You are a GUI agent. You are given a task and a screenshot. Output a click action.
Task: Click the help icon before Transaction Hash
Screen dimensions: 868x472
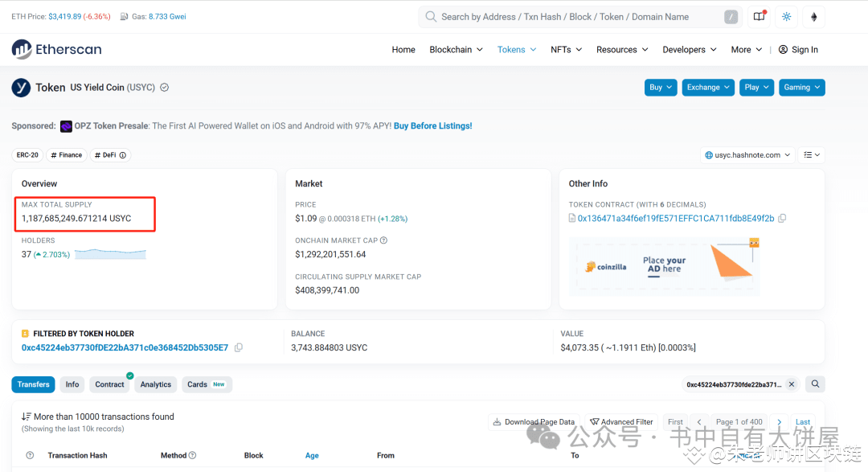click(x=30, y=455)
